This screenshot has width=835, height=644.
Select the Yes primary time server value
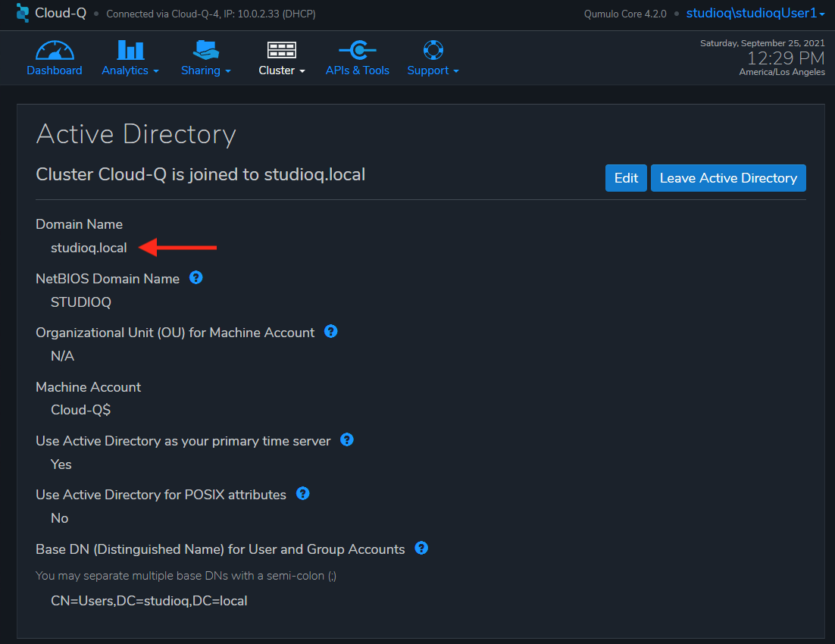click(61, 464)
